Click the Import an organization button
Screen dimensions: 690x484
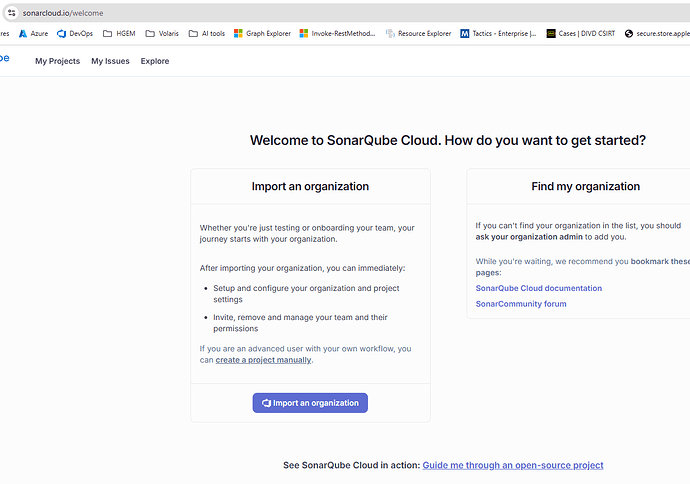click(310, 403)
